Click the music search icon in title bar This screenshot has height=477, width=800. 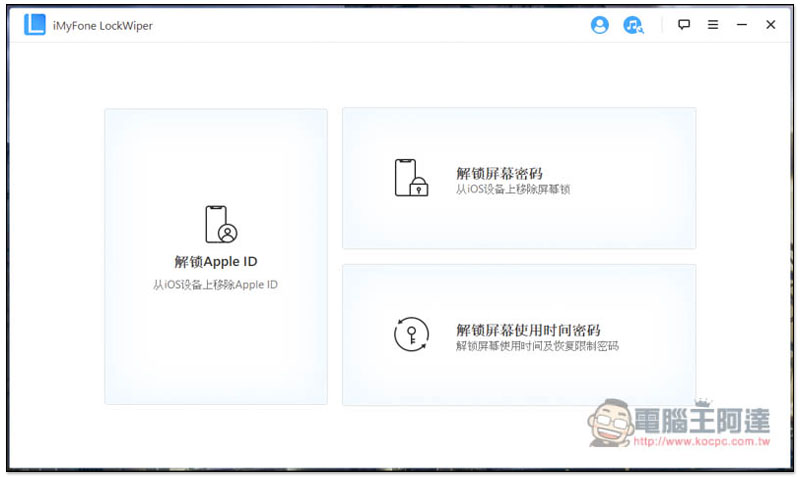633,24
